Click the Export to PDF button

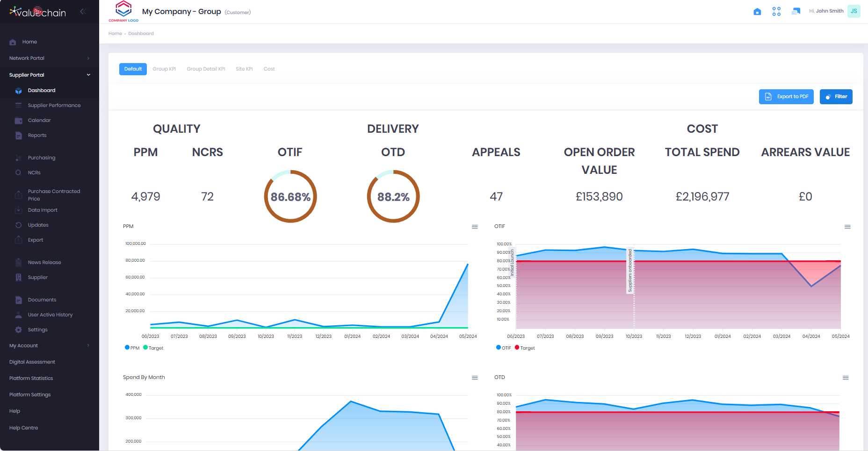(x=786, y=97)
